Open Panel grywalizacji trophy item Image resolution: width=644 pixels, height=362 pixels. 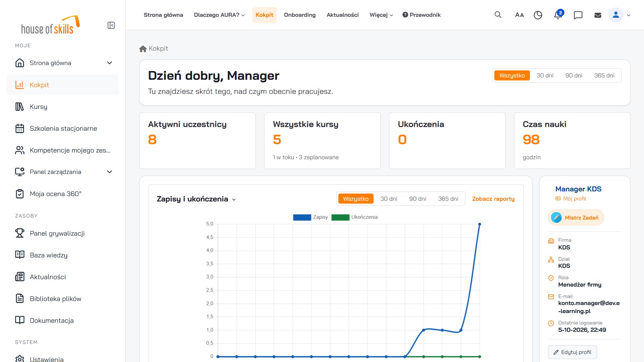click(x=63, y=233)
